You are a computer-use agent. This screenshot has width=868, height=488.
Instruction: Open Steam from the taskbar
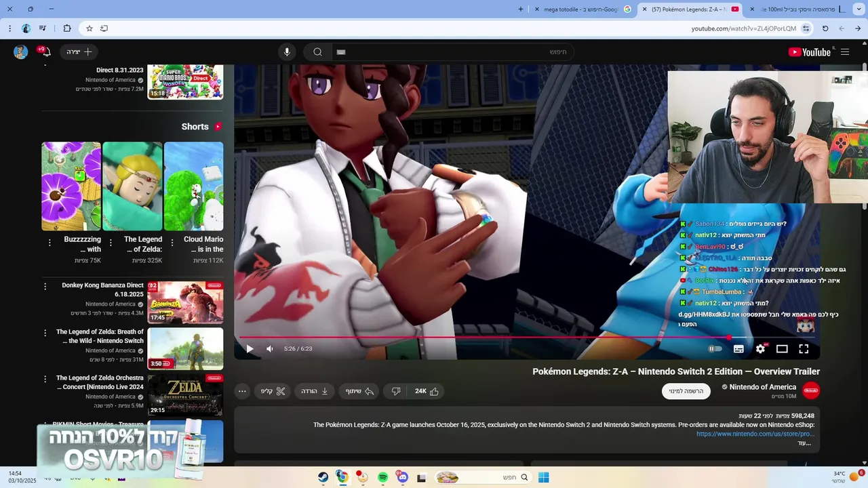click(323, 477)
